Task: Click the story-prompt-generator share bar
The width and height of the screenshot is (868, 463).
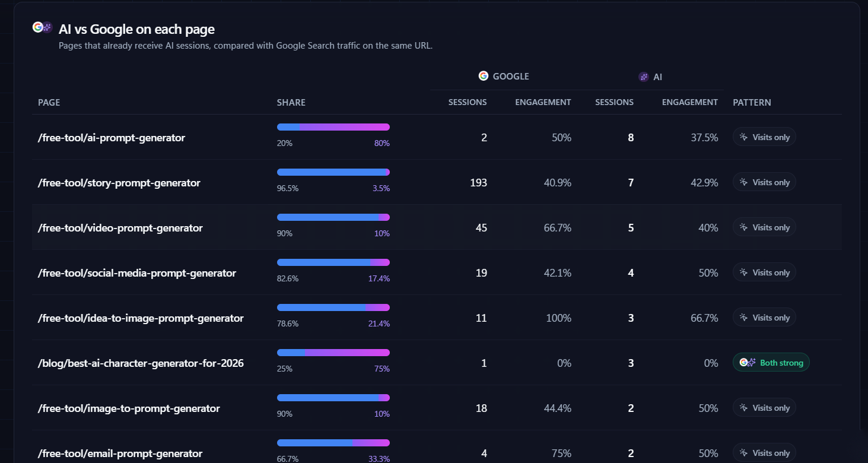Action: (x=333, y=172)
